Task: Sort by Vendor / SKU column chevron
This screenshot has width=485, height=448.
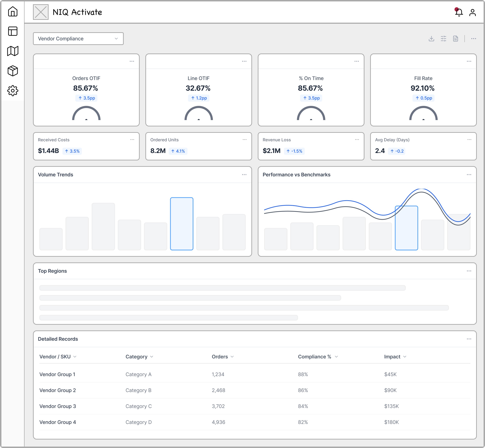Action: (x=75, y=357)
